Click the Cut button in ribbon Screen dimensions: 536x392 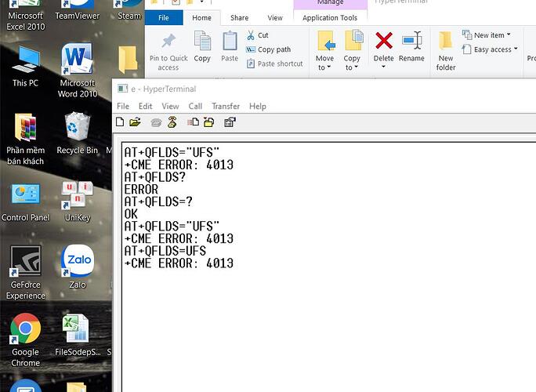tap(263, 35)
